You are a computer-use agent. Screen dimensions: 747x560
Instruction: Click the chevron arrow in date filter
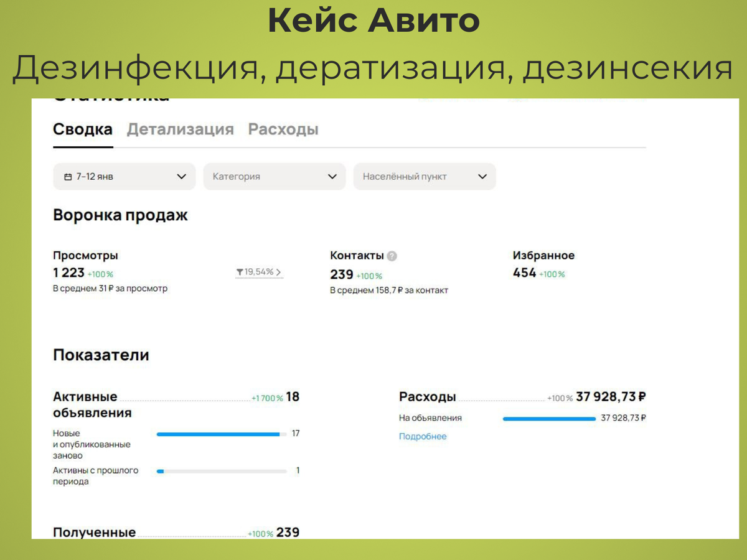[182, 177]
